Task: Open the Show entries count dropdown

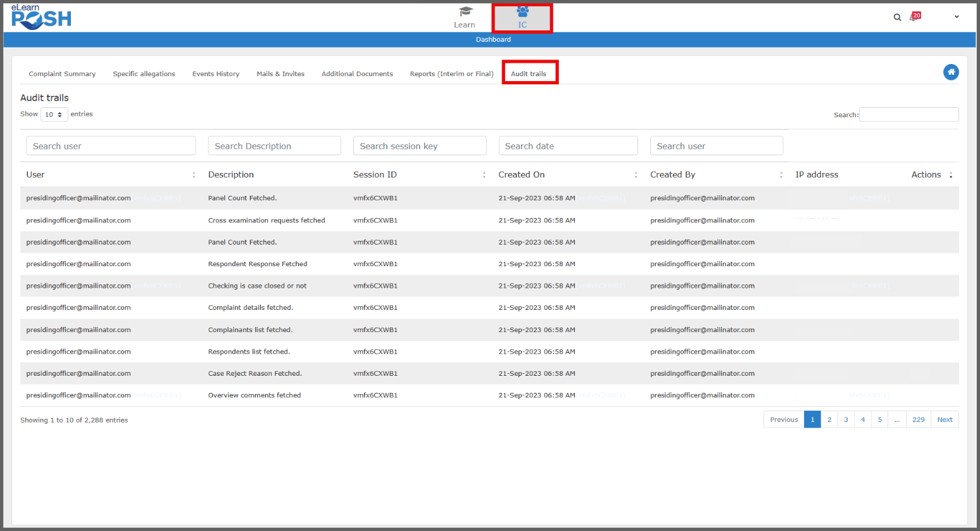Action: coord(54,115)
